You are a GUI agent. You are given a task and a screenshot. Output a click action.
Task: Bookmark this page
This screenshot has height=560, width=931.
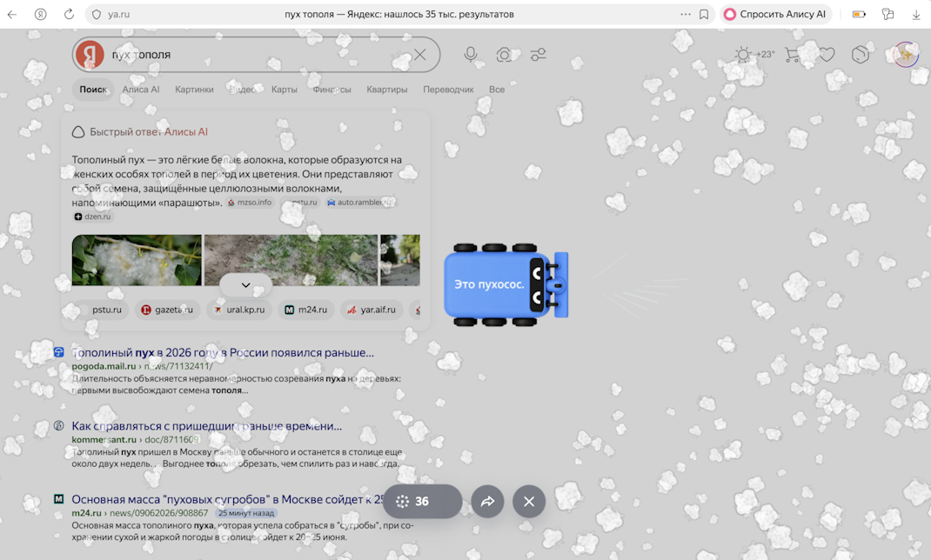coord(704,14)
